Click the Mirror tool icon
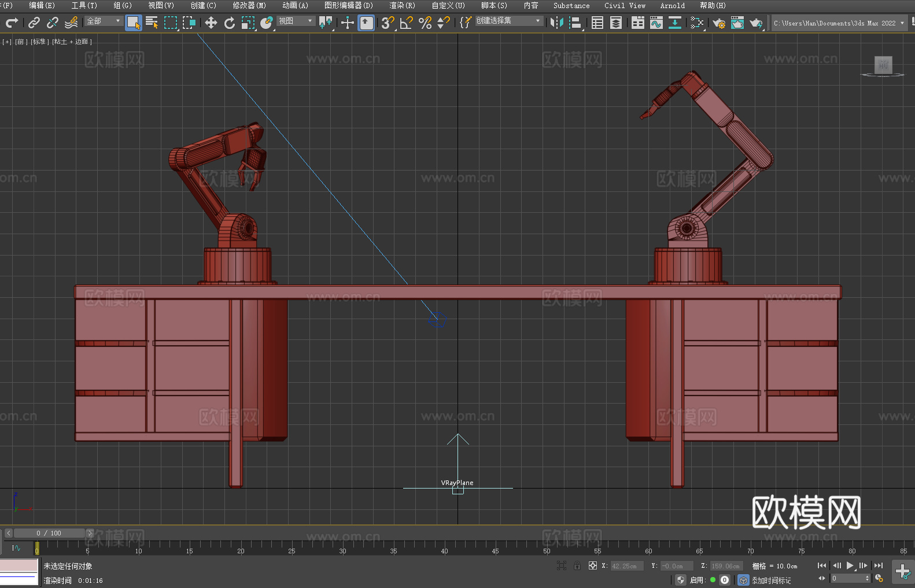The height and width of the screenshot is (588, 915). click(x=556, y=23)
